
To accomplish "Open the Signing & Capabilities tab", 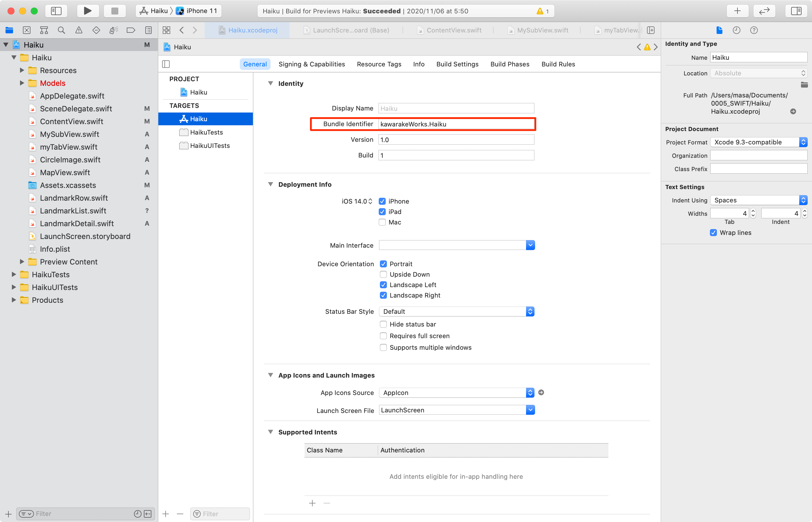I will tap(311, 64).
